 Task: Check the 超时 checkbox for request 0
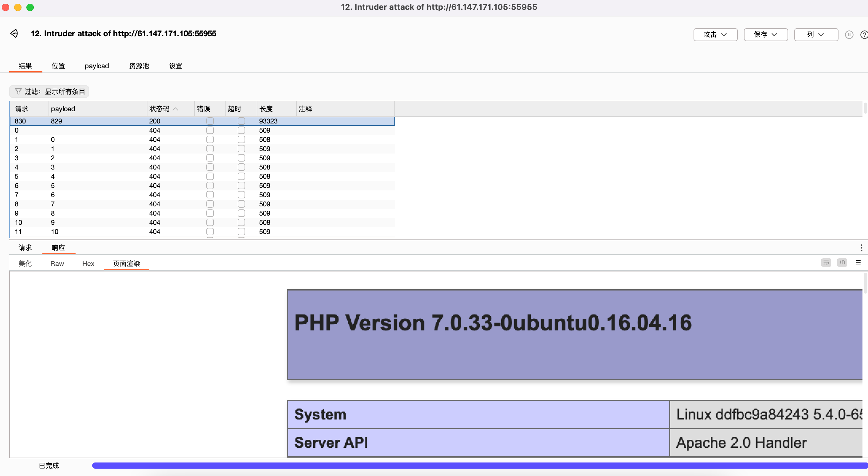pyautogui.click(x=241, y=131)
